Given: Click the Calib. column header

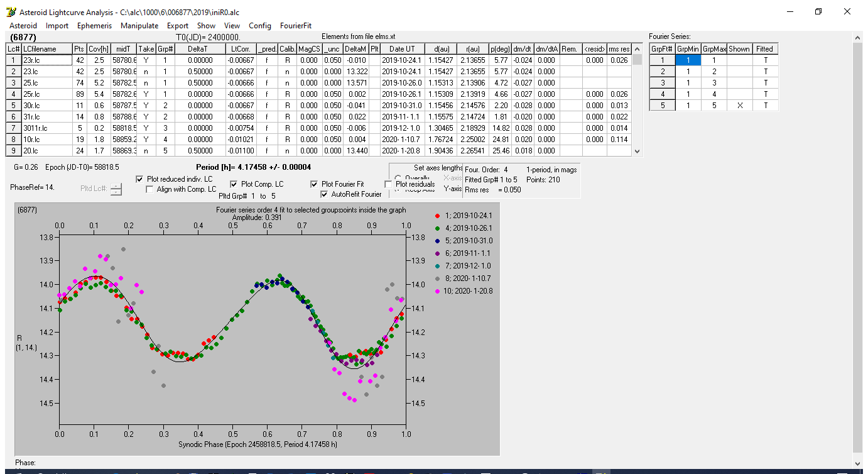Looking at the screenshot, I should [x=287, y=49].
